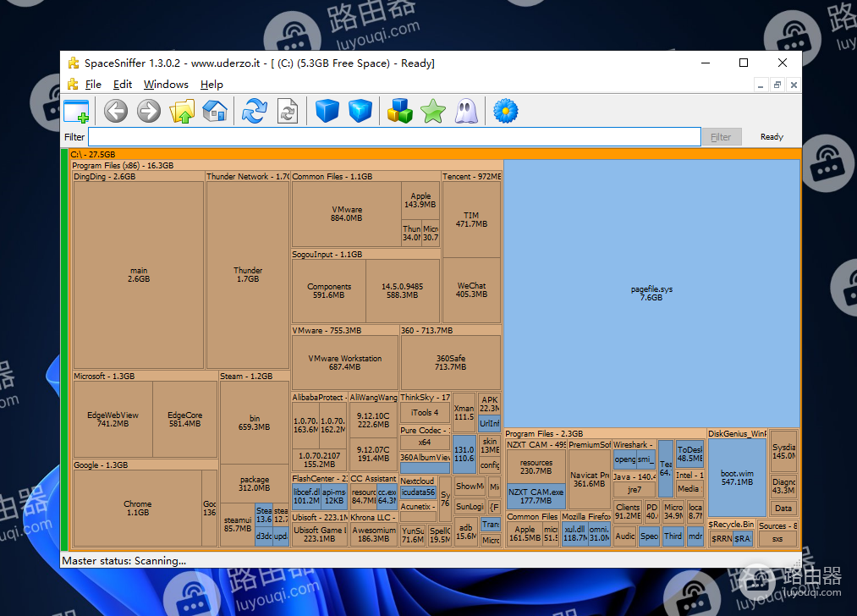Click the Home house icon

click(x=215, y=111)
